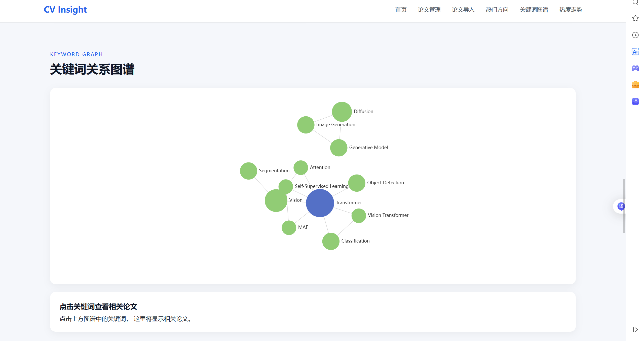The height and width of the screenshot is (341, 644).
Task: Select the Object Detection node circle
Action: 357,183
